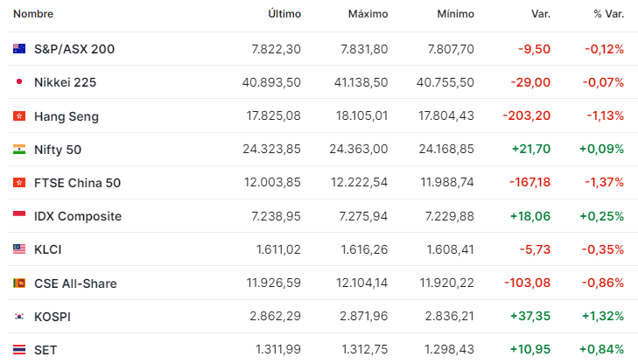Click the Hong Kong flag beside Hang Seng
638x364 pixels.
pyautogui.click(x=19, y=116)
